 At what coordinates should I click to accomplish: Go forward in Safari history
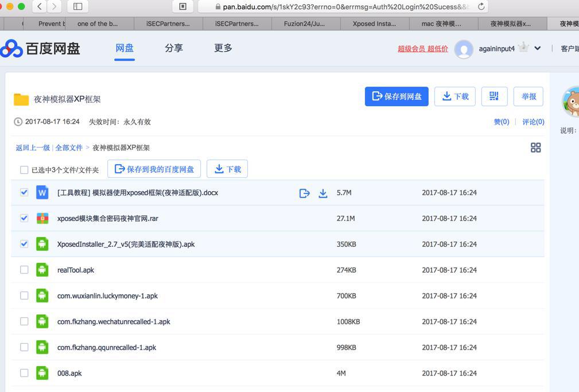coord(54,6)
